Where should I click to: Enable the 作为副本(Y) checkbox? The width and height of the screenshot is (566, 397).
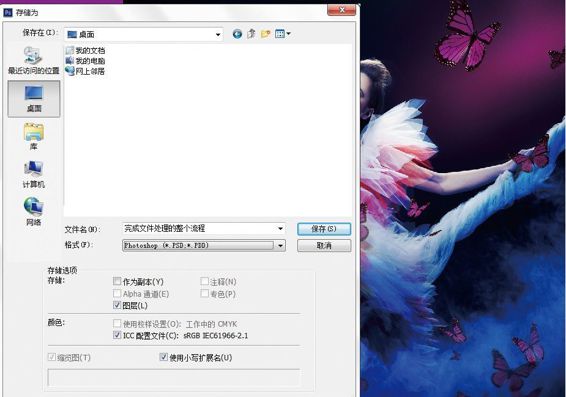(x=117, y=281)
